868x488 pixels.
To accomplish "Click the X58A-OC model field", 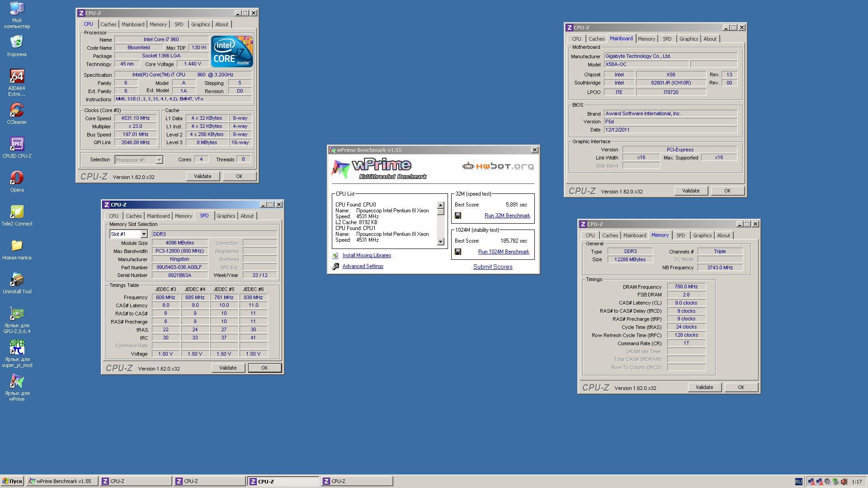I will click(646, 65).
